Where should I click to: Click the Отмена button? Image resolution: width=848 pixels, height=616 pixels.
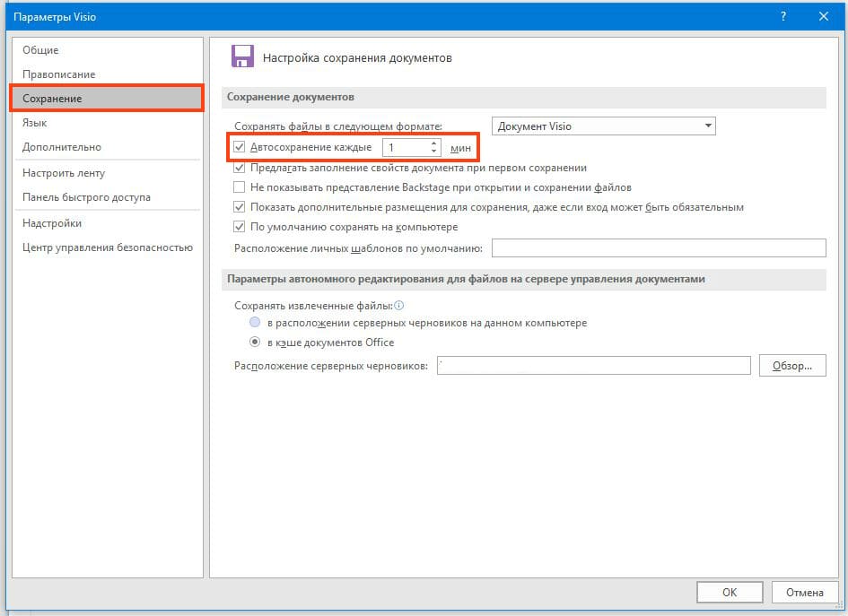tap(805, 592)
